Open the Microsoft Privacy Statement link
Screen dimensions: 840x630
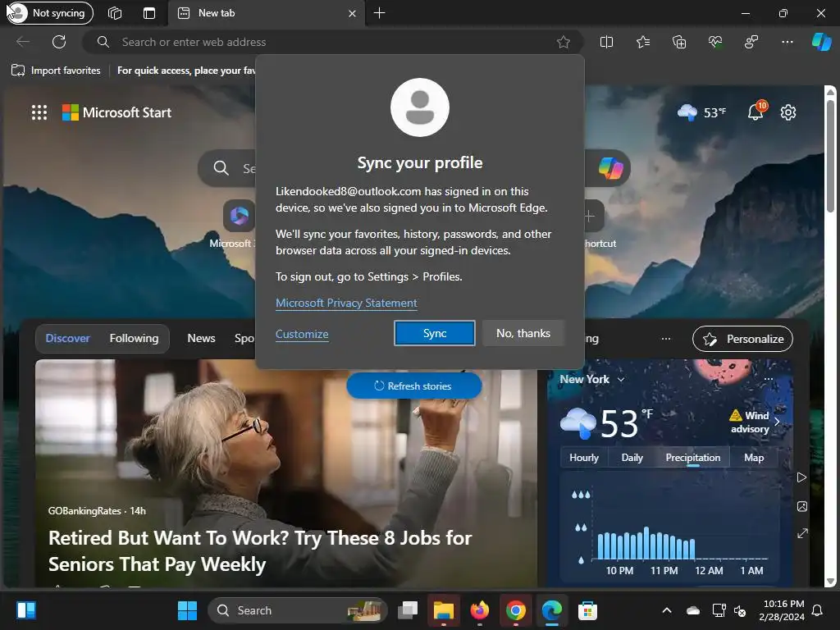tap(346, 303)
